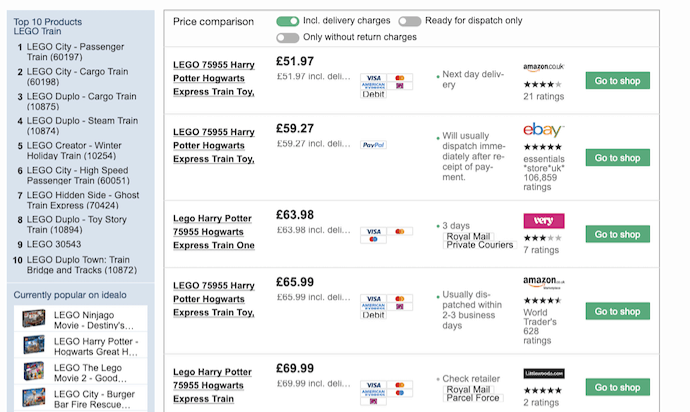Open LEGO City Passenger Train (60197) link
Viewport: 690px width, 412px height.
tap(75, 52)
